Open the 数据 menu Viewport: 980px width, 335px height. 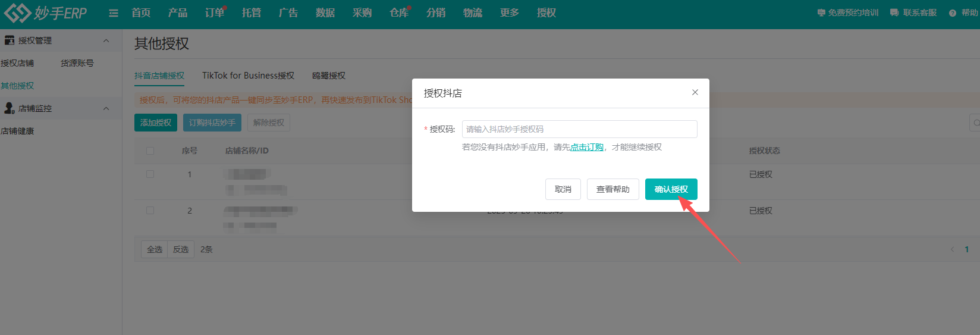[x=325, y=13]
